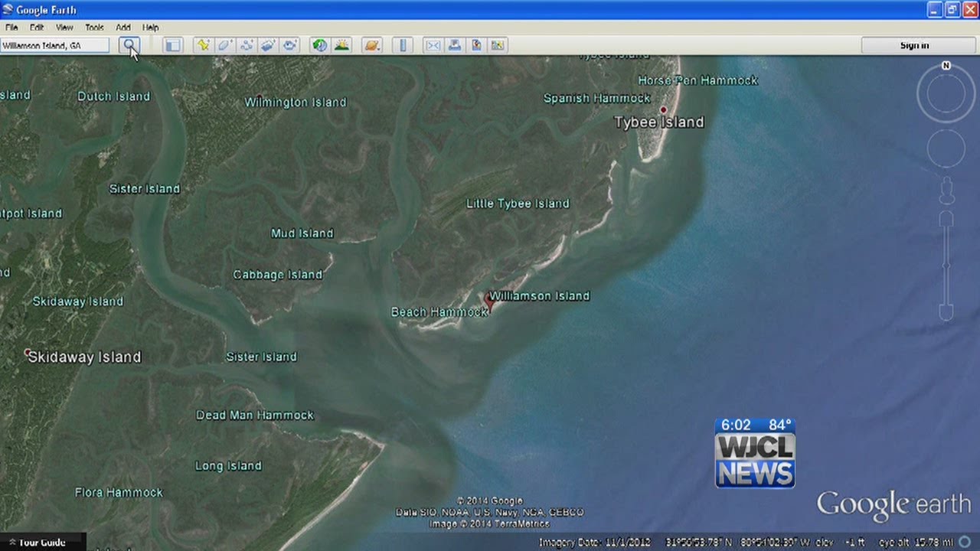Click the zoom out end of slider
Viewport: 980px width, 551px height.
[946, 312]
